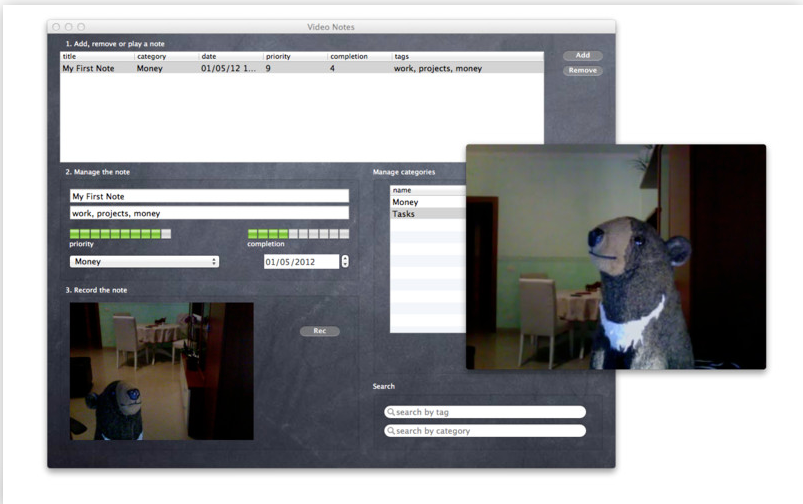Image resolution: width=803 pixels, height=504 pixels.
Task: Click the date stepper arrows
Action: pyautogui.click(x=345, y=262)
